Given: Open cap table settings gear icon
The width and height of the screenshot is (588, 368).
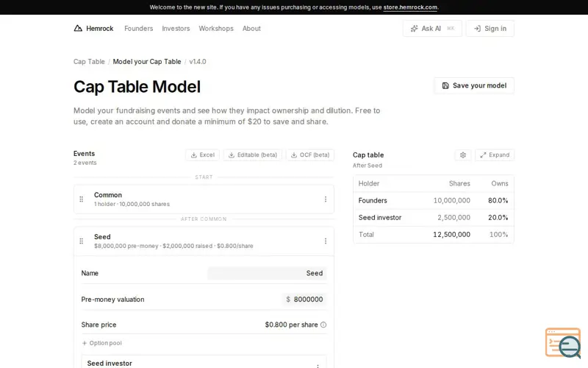Looking at the screenshot, I should coord(463,155).
